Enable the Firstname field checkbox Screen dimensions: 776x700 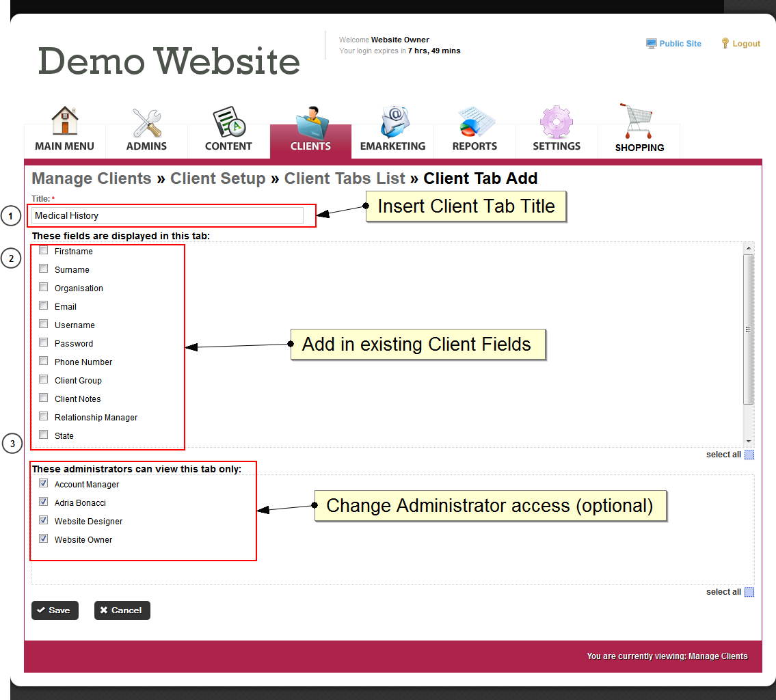44,251
